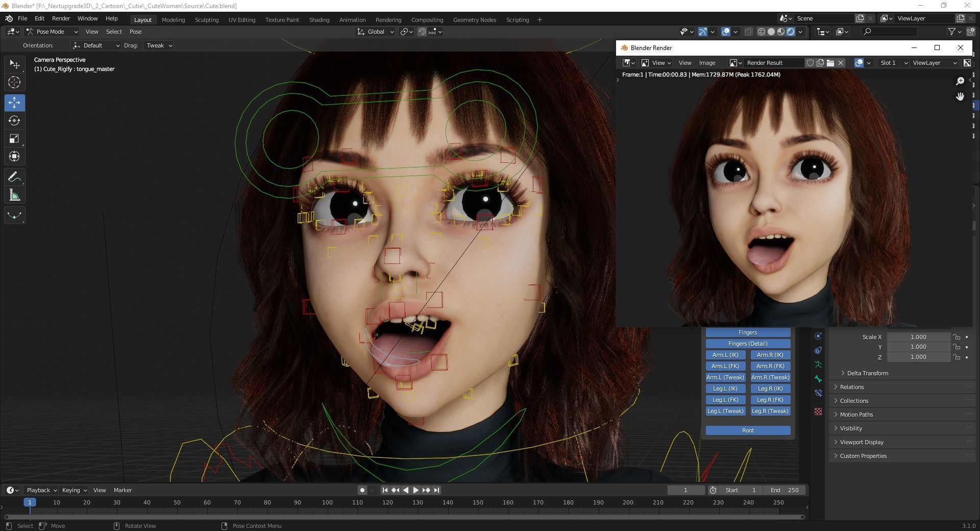Viewport: 980px width, 531px height.
Task: Open the Orientation Default dropdown
Action: click(x=96, y=45)
